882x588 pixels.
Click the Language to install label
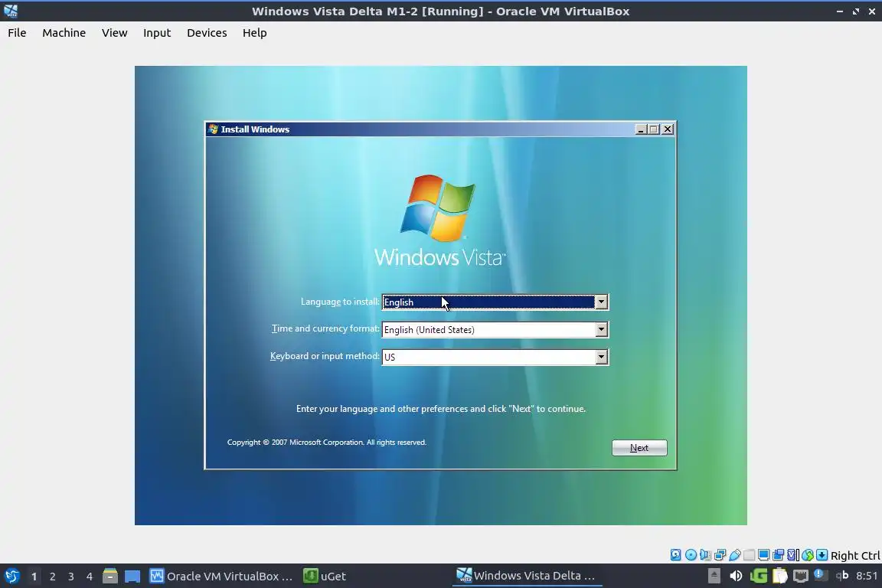340,302
